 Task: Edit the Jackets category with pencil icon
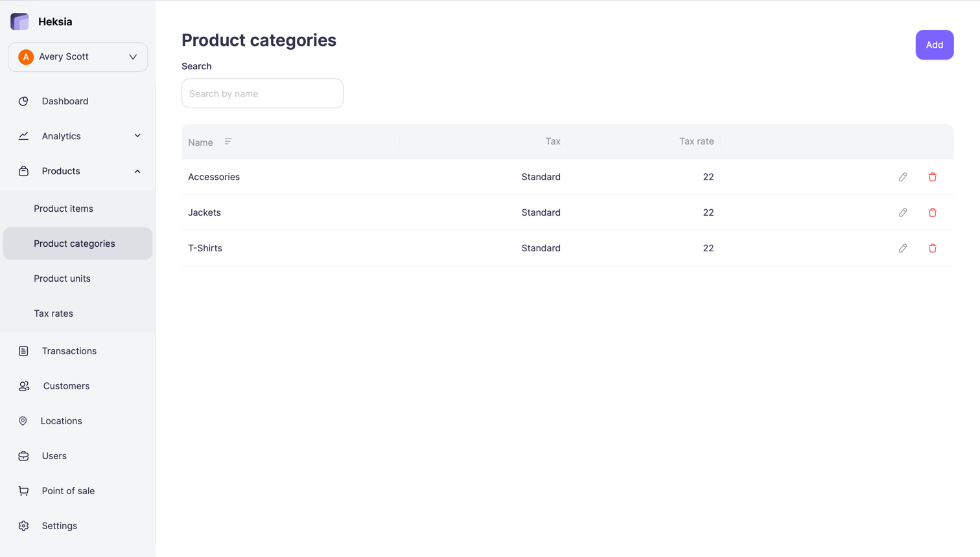902,212
